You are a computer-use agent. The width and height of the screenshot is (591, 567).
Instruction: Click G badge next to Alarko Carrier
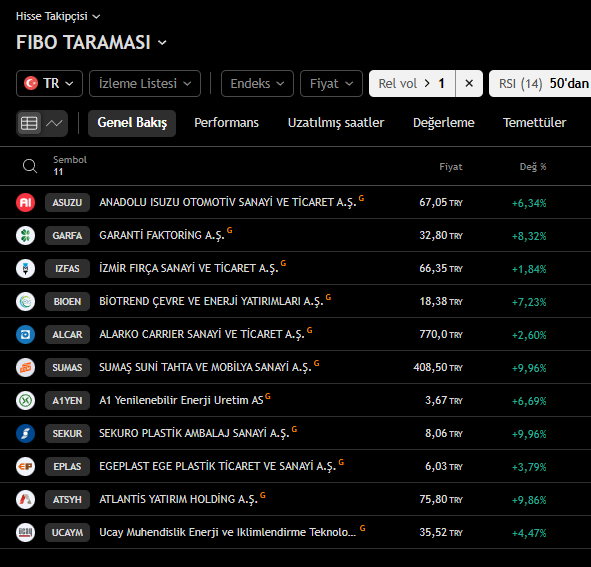click(x=309, y=330)
